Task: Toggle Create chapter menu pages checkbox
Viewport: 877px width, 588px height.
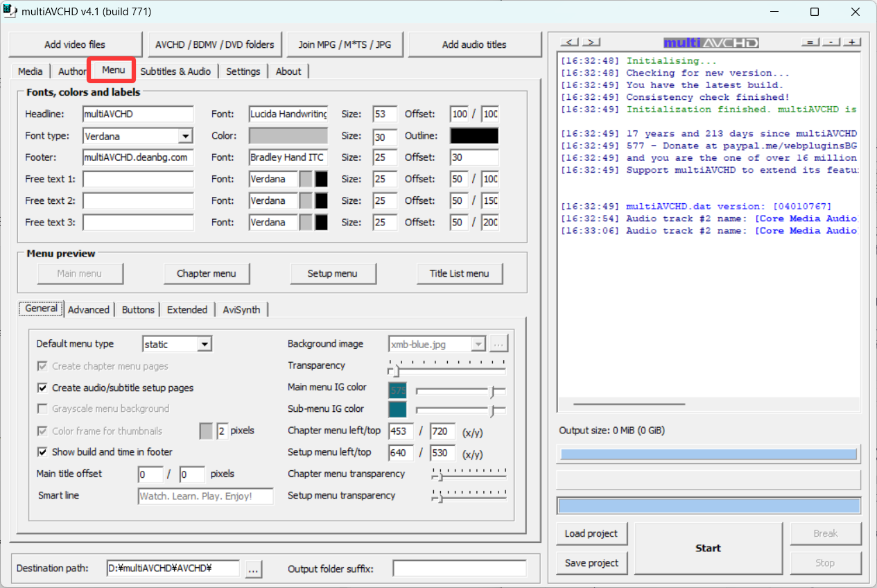Action: [x=43, y=366]
